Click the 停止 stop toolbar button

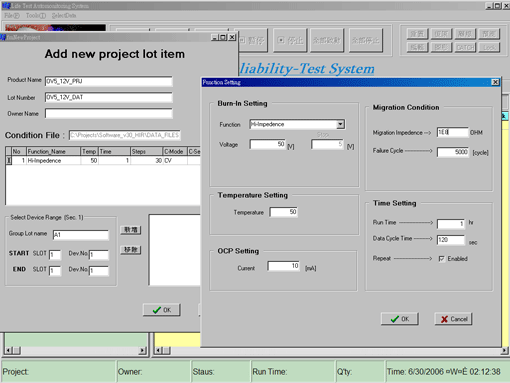[290, 40]
